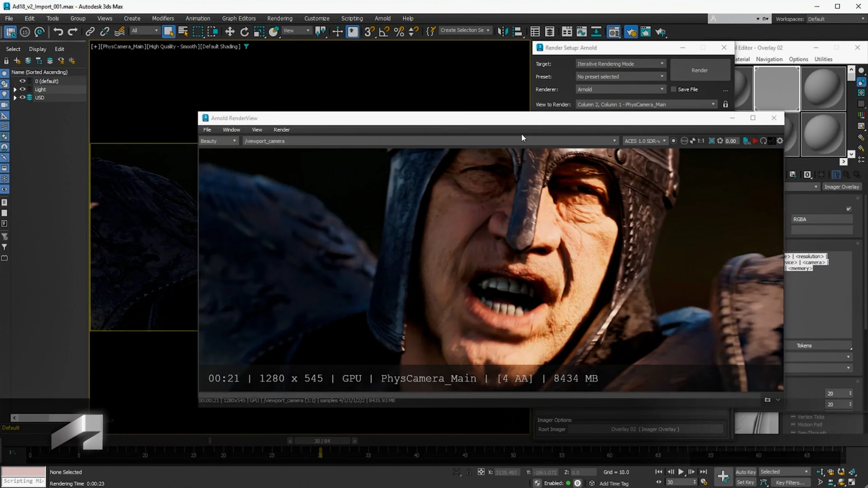Screen dimensions: 868x488
Task: Select the Move tool in main toolbar
Action: click(x=230, y=32)
